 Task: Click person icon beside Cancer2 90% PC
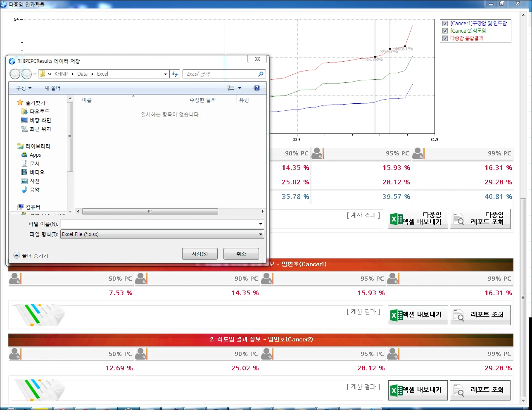141,354
